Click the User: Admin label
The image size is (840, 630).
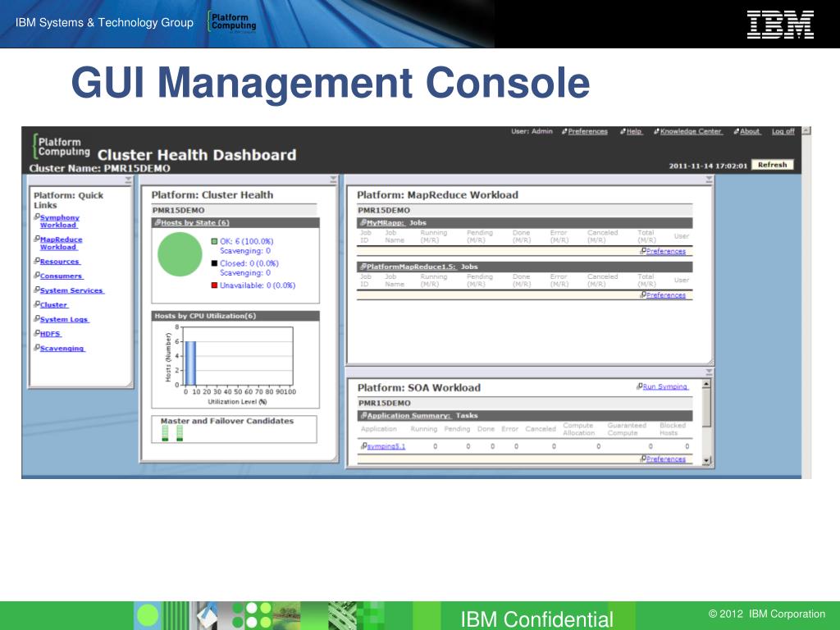[532, 131]
